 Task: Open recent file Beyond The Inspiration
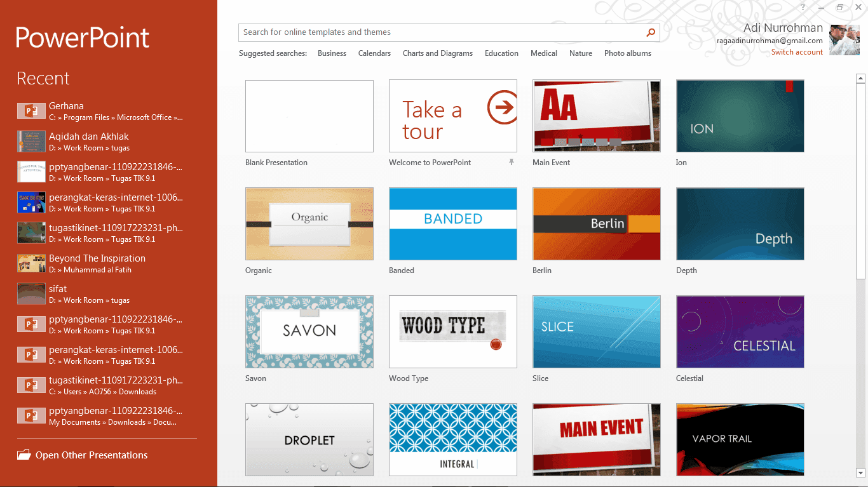tap(107, 264)
